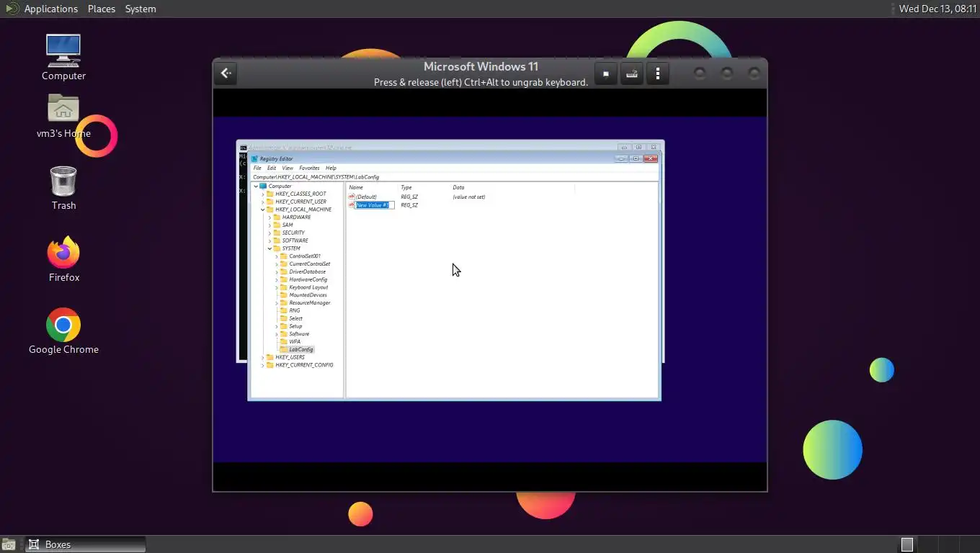Select the Select key in tree

(296, 318)
